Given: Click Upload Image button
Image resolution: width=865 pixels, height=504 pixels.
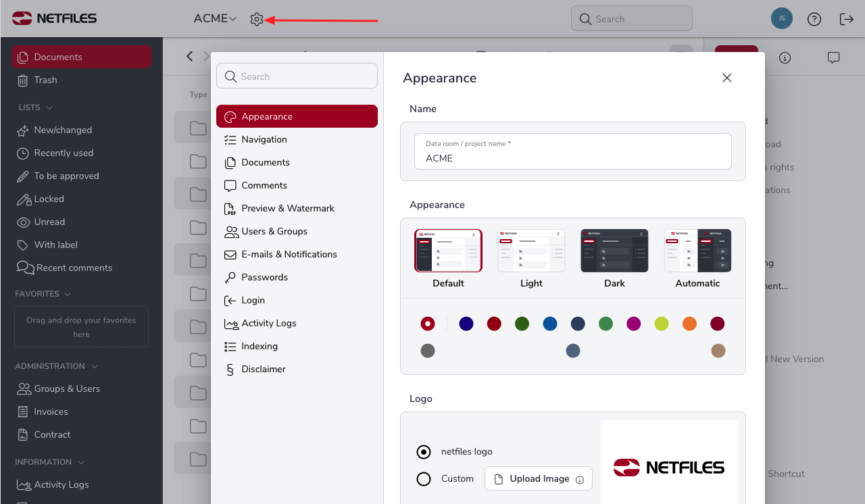Looking at the screenshot, I should pyautogui.click(x=539, y=478).
